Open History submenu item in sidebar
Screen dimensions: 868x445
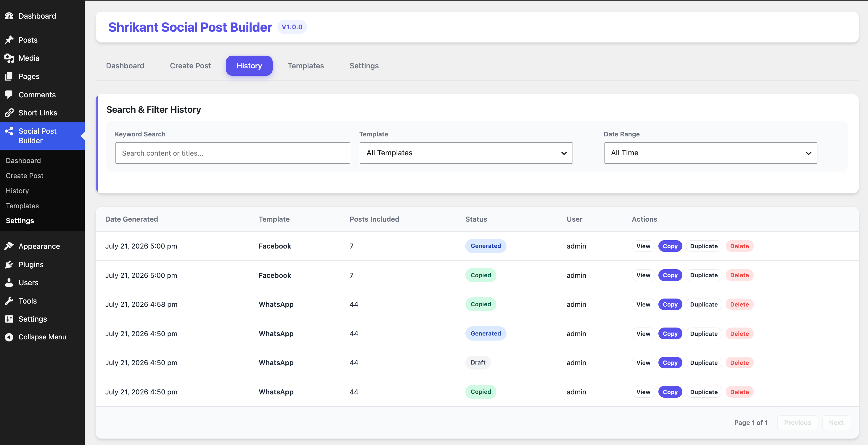click(x=17, y=191)
